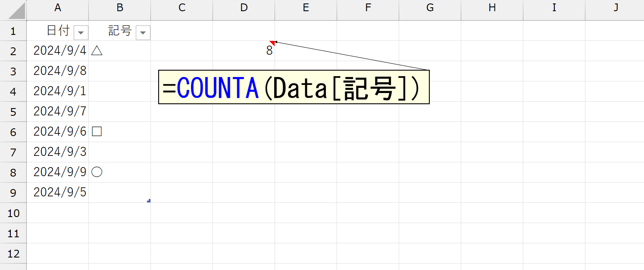Select row 11 header
The width and height of the screenshot is (644, 270).
tap(13, 233)
